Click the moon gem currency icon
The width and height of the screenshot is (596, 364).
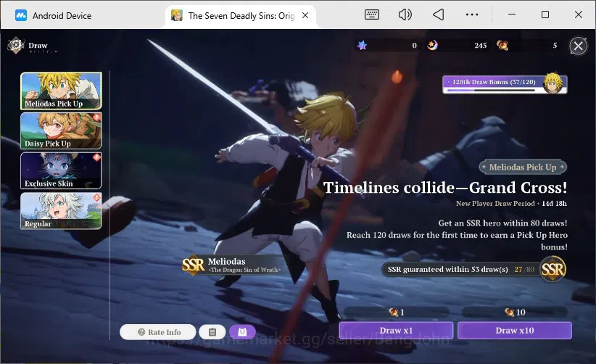pos(432,46)
